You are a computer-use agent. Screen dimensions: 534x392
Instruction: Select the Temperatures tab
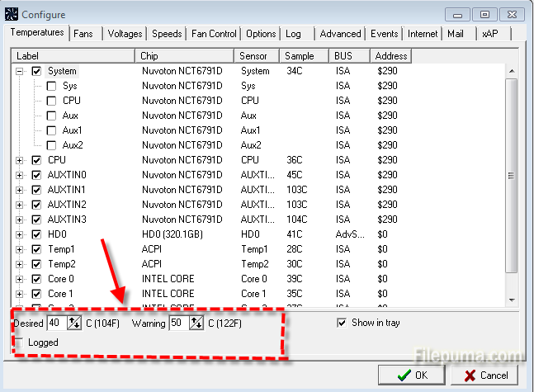coord(37,32)
